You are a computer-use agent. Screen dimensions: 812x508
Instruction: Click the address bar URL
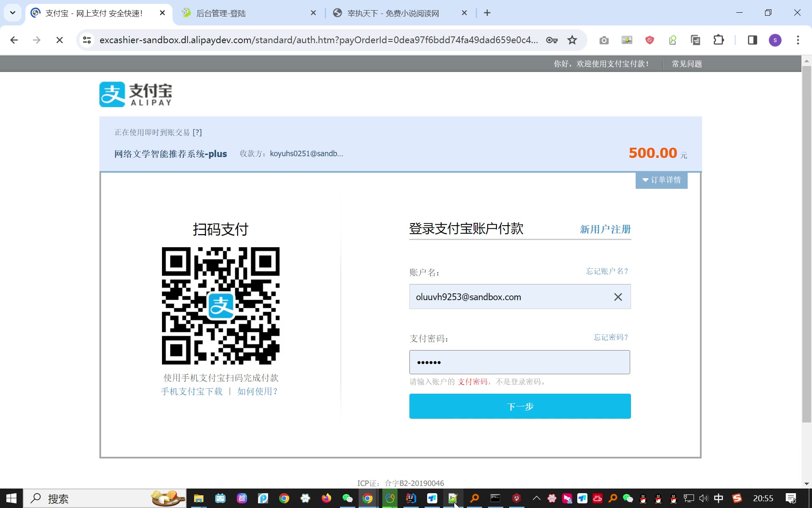coord(318,40)
